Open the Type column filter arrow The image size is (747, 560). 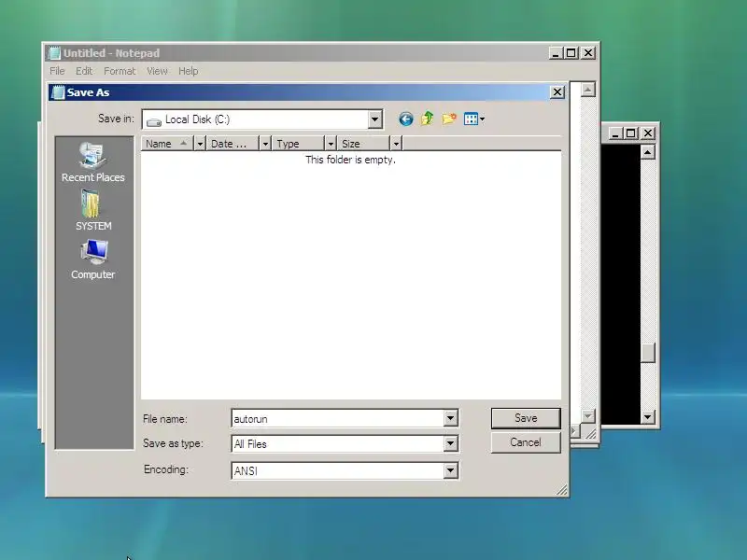[x=331, y=144]
